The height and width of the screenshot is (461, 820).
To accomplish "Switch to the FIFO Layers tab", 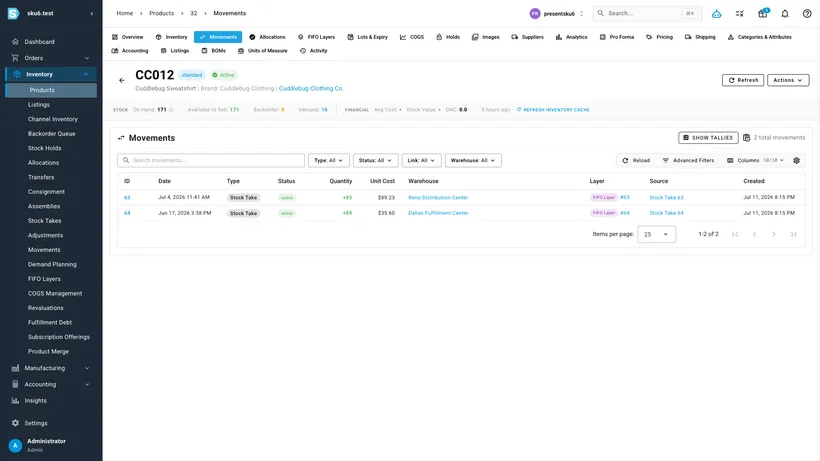I will pos(316,37).
